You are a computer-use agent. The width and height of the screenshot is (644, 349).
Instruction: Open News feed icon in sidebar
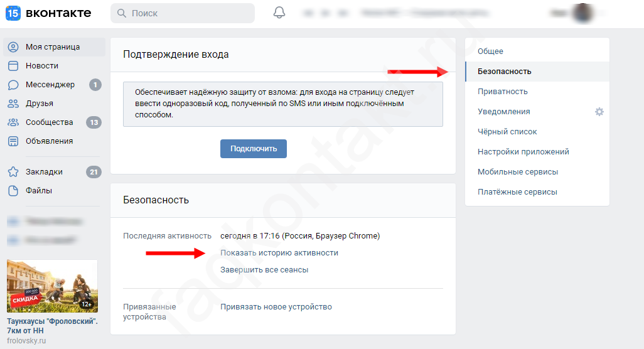(13, 66)
